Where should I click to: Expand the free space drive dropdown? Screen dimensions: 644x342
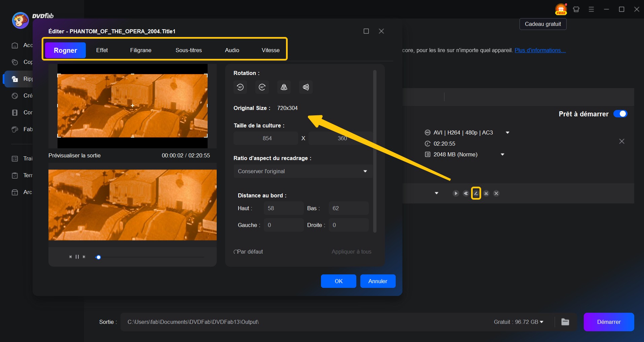(x=542, y=322)
